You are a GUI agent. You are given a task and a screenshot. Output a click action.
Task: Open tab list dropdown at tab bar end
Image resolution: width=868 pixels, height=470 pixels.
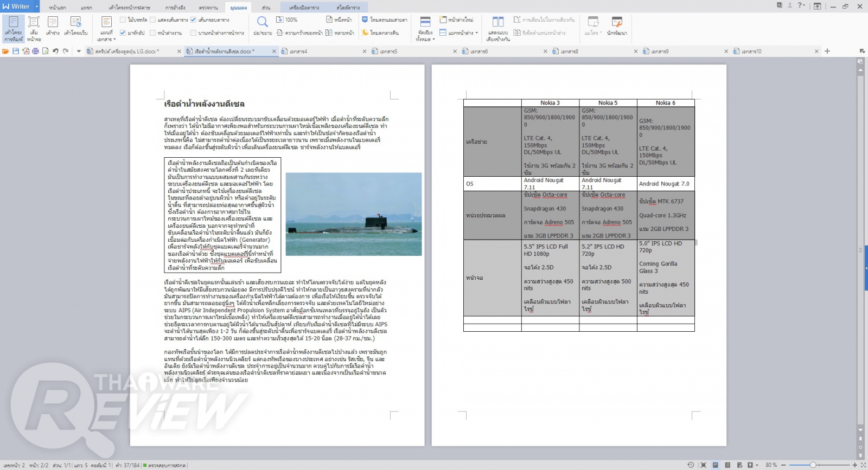click(862, 51)
